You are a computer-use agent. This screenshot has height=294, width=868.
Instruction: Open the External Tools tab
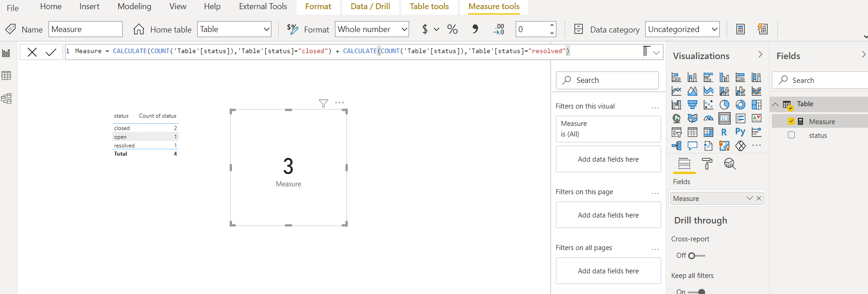(x=263, y=6)
